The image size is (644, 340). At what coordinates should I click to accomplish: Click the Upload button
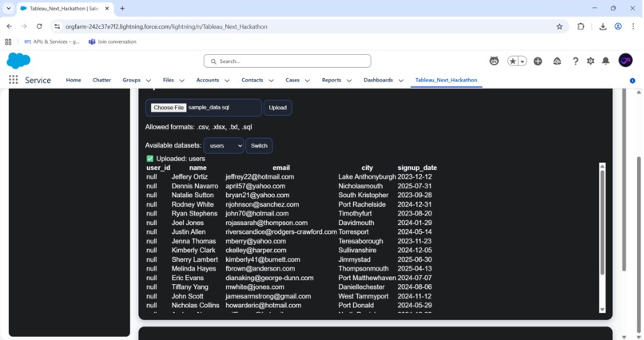coord(277,108)
